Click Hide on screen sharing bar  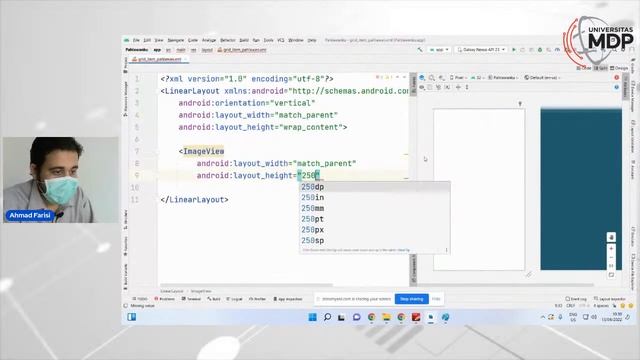click(x=436, y=299)
